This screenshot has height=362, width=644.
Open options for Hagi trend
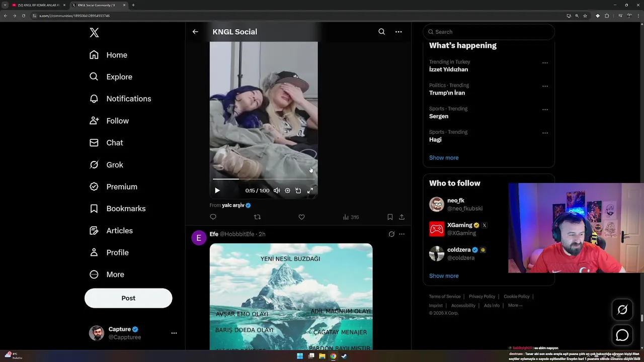click(545, 133)
